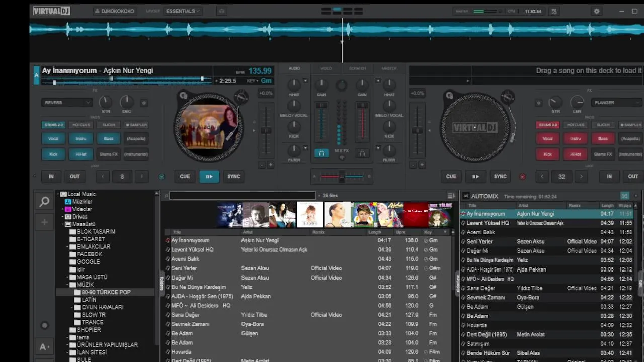Toggle the HiHat stem pad on left deck
Screen dimensions: 644x362
point(81,154)
